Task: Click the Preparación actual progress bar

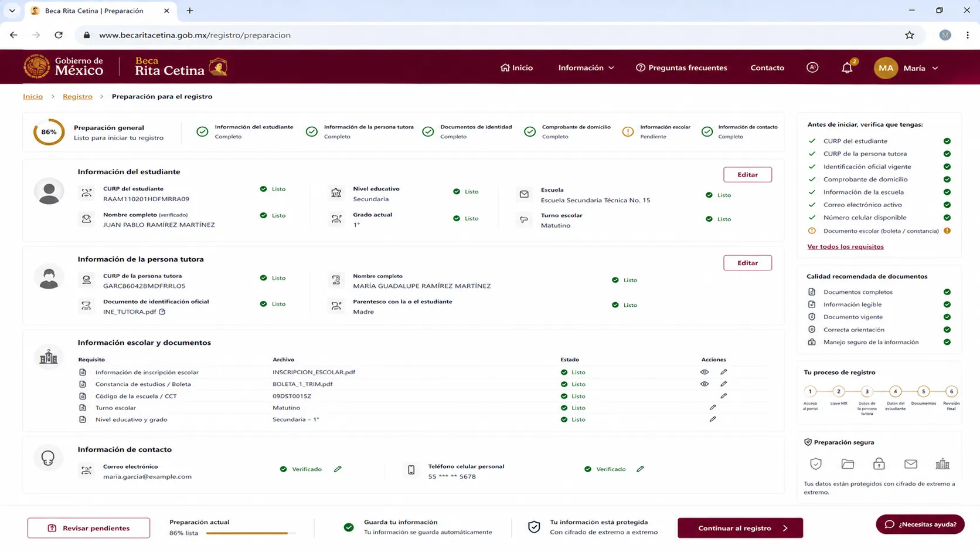Action: point(251,533)
